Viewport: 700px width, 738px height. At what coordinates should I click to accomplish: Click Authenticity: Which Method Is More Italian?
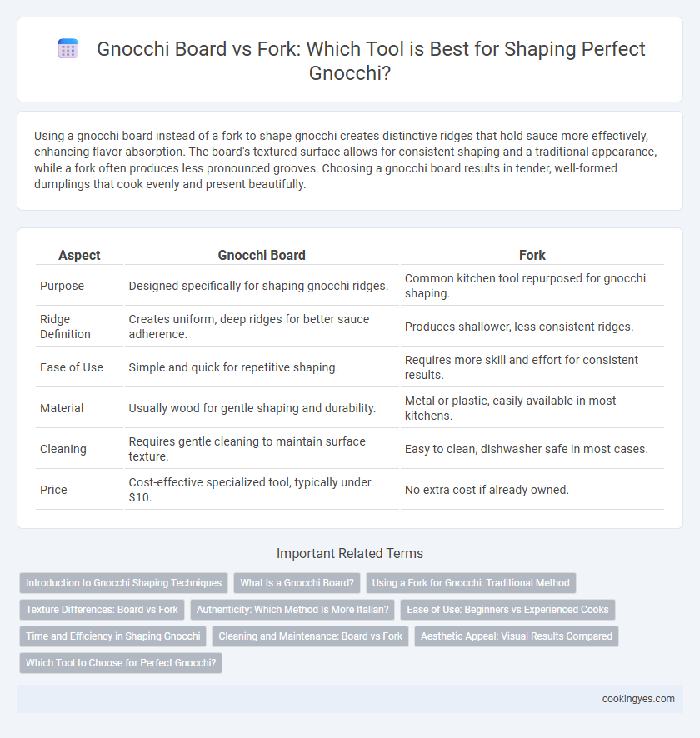pyautogui.click(x=292, y=610)
